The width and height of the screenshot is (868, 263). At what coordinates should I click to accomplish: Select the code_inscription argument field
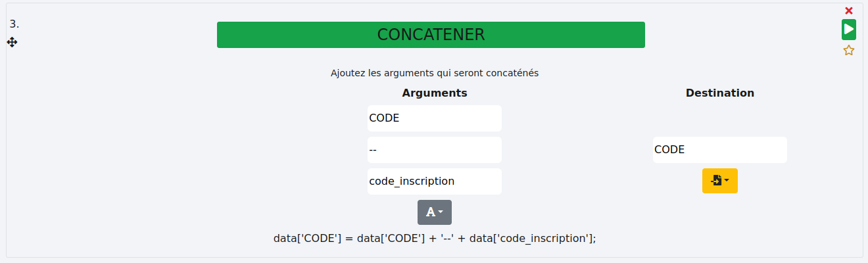434,181
